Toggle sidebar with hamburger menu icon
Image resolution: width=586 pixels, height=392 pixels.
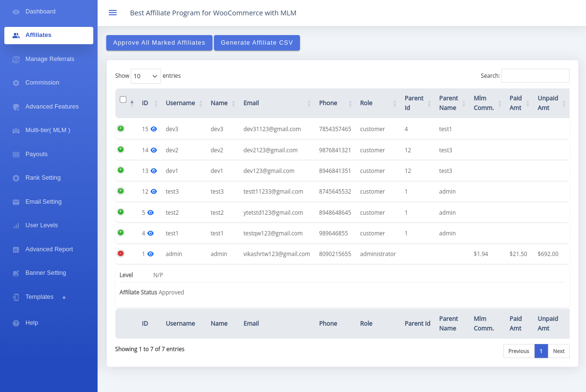coord(112,12)
